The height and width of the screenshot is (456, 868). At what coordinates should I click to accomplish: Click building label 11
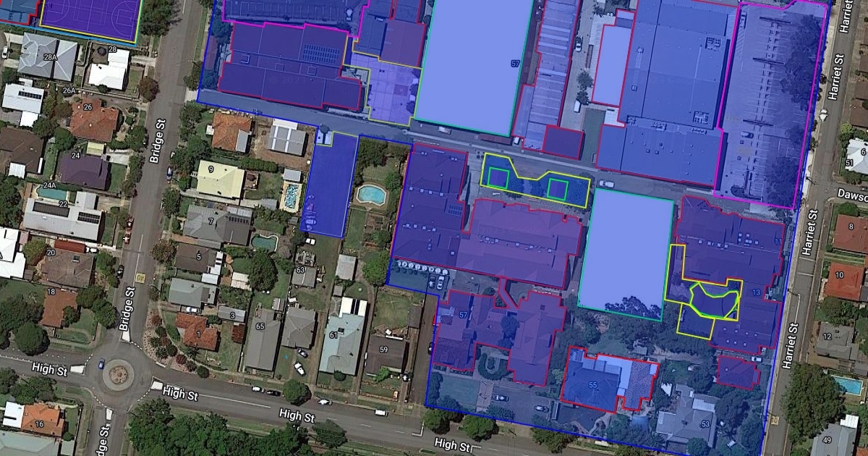click(x=778, y=241)
